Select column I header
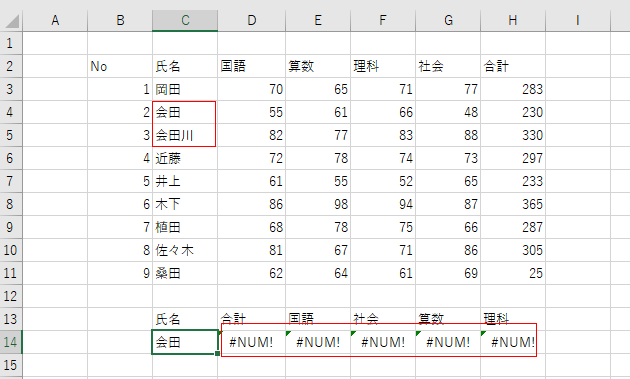630x379 pixels. (578, 20)
